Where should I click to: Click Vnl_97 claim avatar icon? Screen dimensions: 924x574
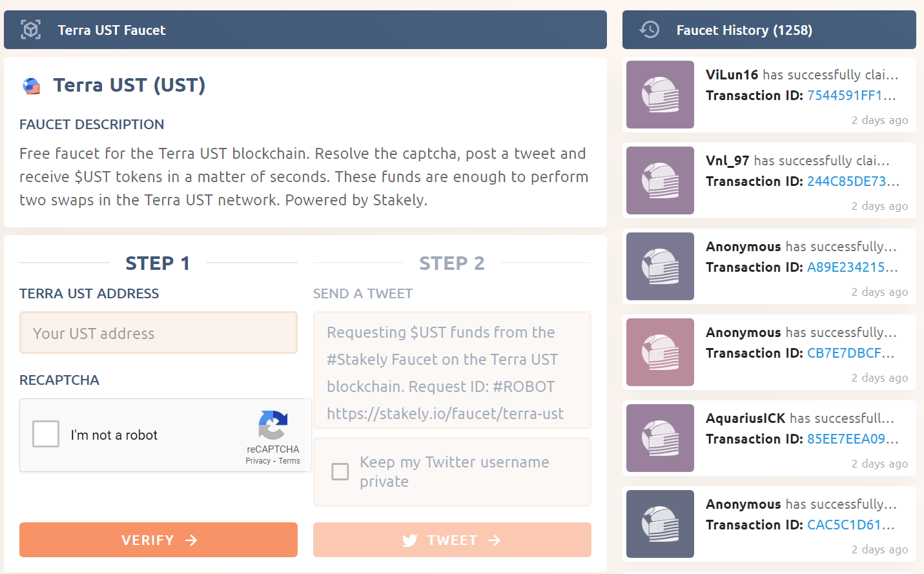point(660,181)
